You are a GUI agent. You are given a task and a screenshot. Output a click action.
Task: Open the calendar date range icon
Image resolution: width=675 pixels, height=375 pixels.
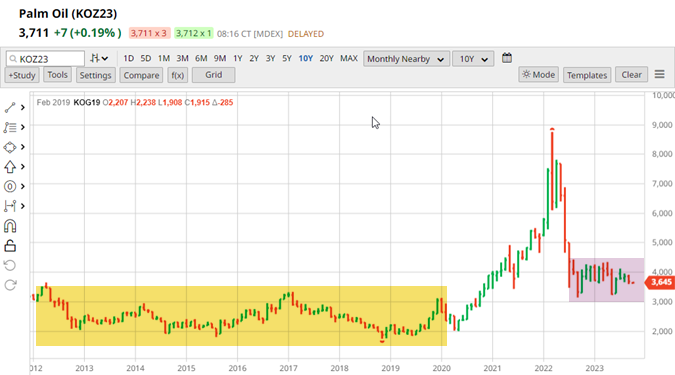tap(507, 58)
